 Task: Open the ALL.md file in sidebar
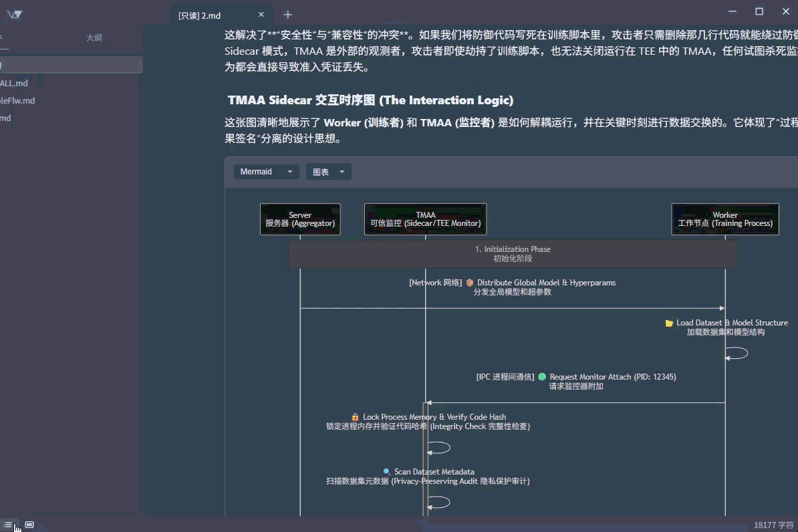click(x=14, y=83)
